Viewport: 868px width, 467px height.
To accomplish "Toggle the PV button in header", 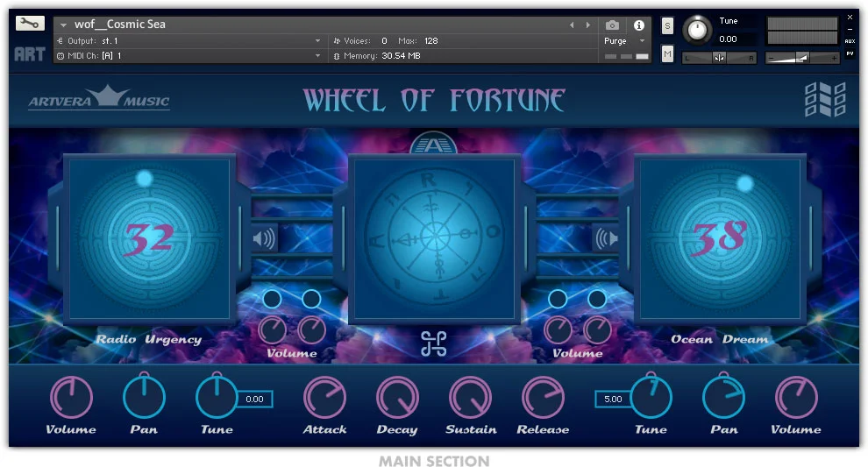I will (x=850, y=53).
